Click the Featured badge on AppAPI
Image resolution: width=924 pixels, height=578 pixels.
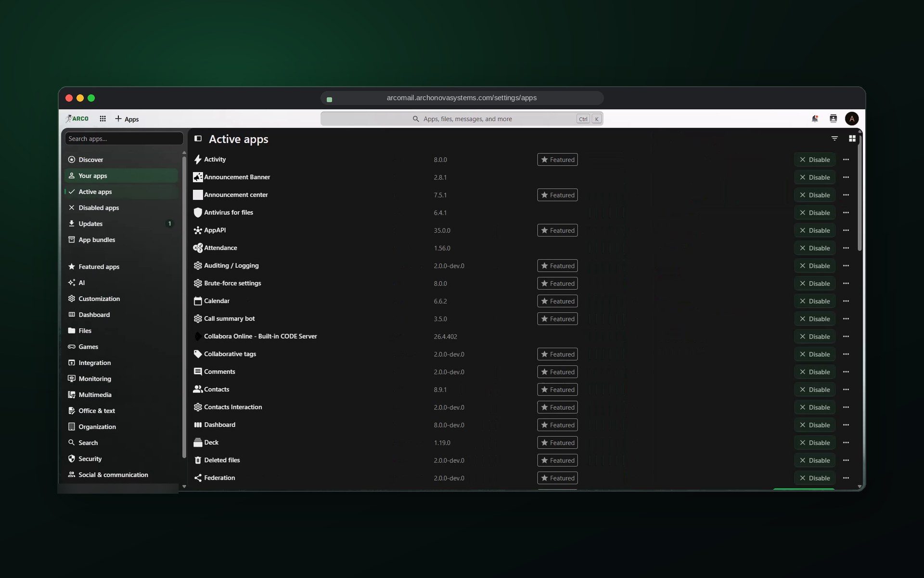tap(557, 230)
